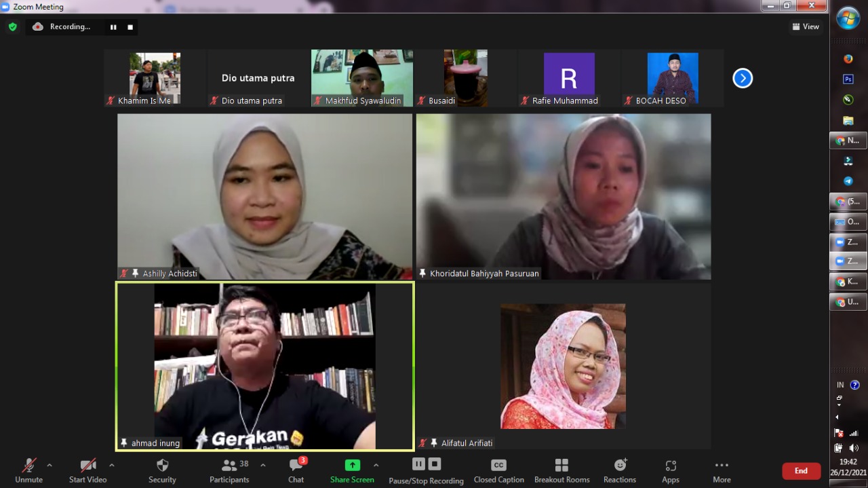This screenshot has height=488, width=868.
Task: Open the Reactions menu
Action: coord(619,470)
